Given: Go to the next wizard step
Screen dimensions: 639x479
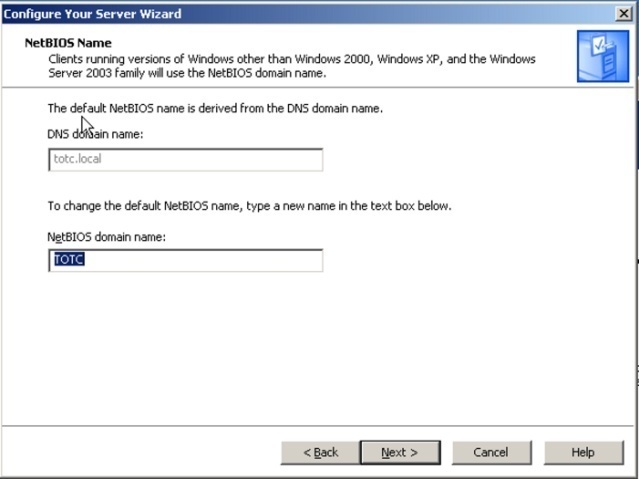Looking at the screenshot, I should (x=400, y=452).
